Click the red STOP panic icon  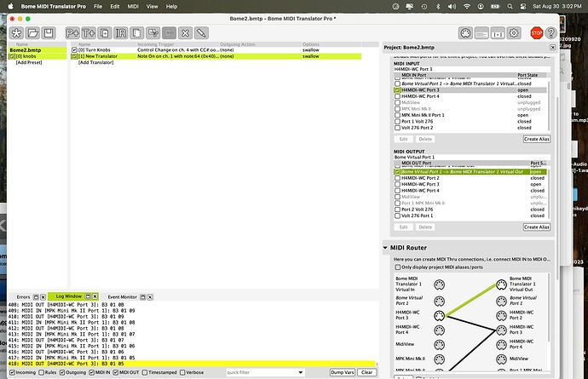click(x=537, y=33)
